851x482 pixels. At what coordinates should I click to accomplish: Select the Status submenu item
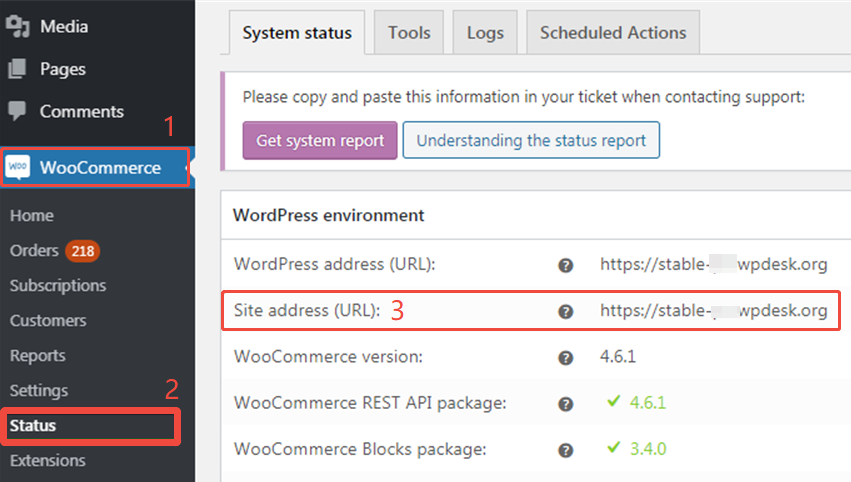point(33,426)
